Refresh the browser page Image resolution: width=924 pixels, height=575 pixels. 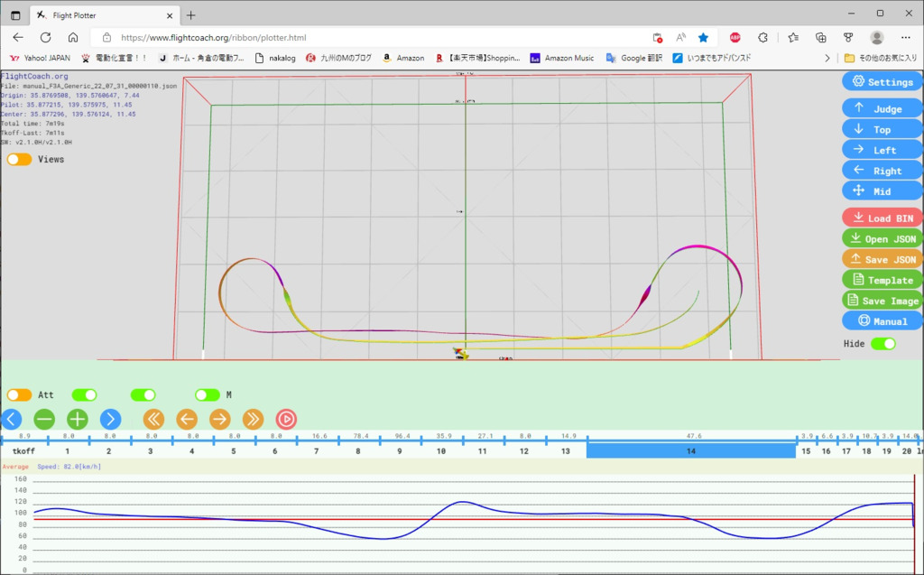45,37
